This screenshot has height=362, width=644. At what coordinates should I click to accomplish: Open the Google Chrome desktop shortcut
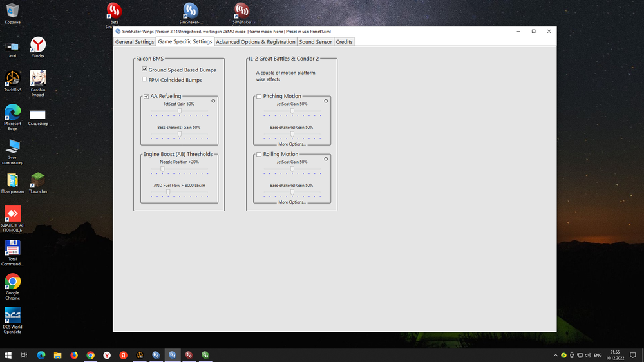[x=12, y=287]
